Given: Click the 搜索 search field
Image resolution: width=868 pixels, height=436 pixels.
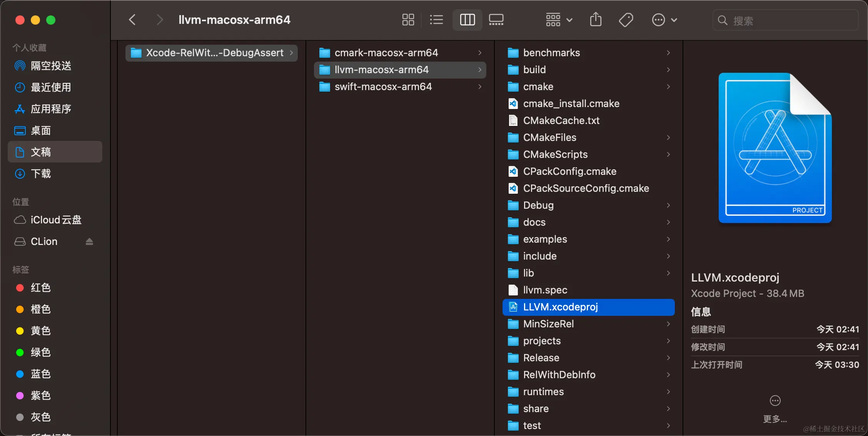Looking at the screenshot, I should [785, 20].
